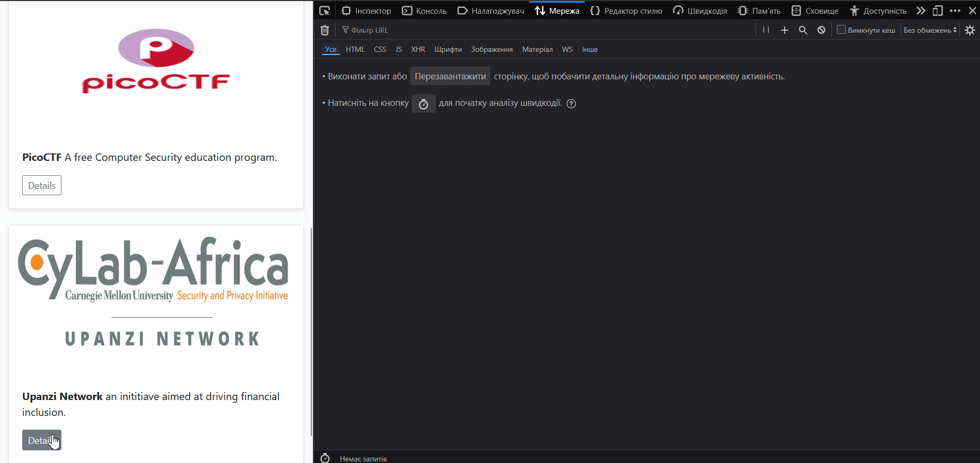Screen dimensions: 980x463
Task: Pause network recording
Action: point(766,30)
